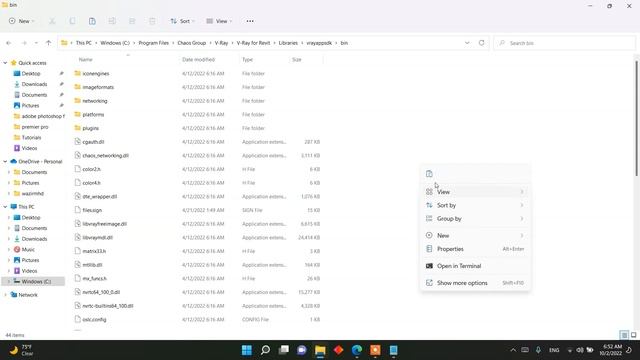Open Task View on the taskbar
This screenshot has height=360, width=640.
pos(284,350)
